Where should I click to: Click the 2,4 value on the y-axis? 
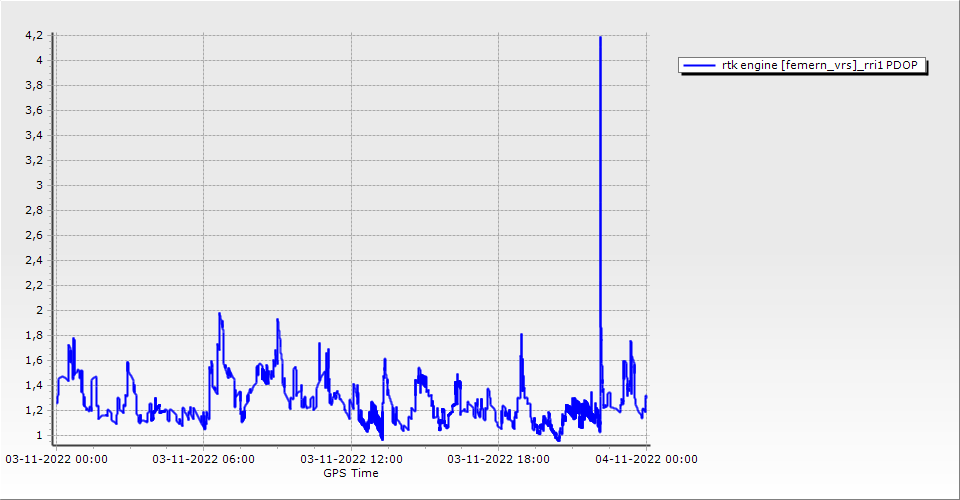[34, 260]
